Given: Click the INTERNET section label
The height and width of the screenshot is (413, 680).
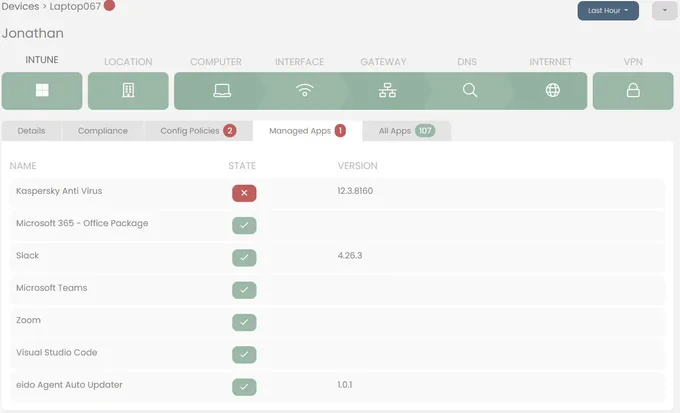Looking at the screenshot, I should (550, 62).
